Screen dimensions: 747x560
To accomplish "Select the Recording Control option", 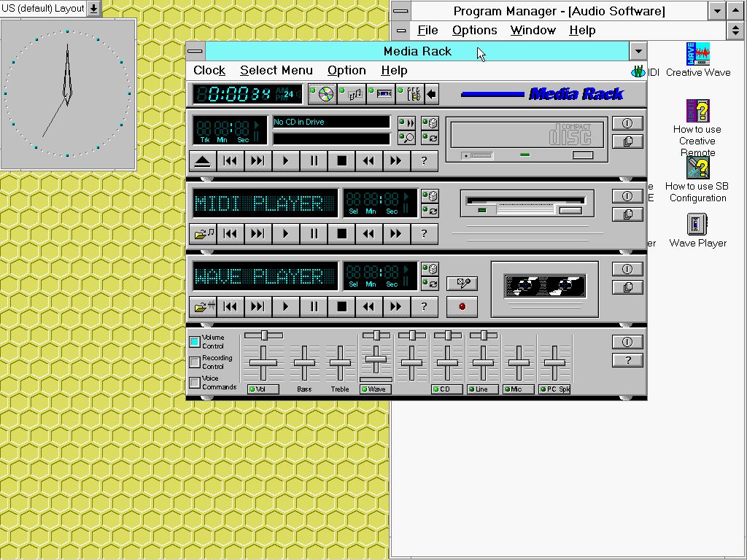I will pos(195,362).
